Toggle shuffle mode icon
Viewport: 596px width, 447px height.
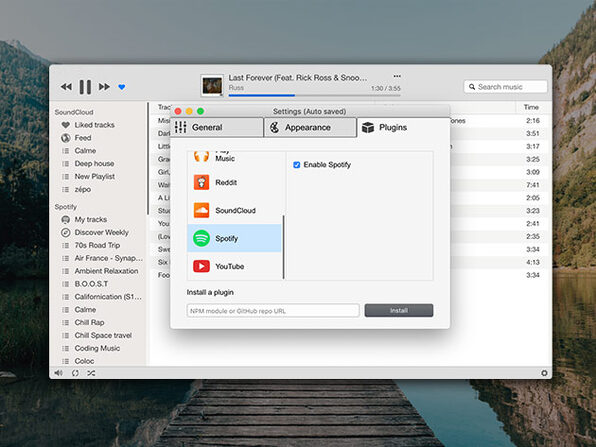[x=91, y=373]
